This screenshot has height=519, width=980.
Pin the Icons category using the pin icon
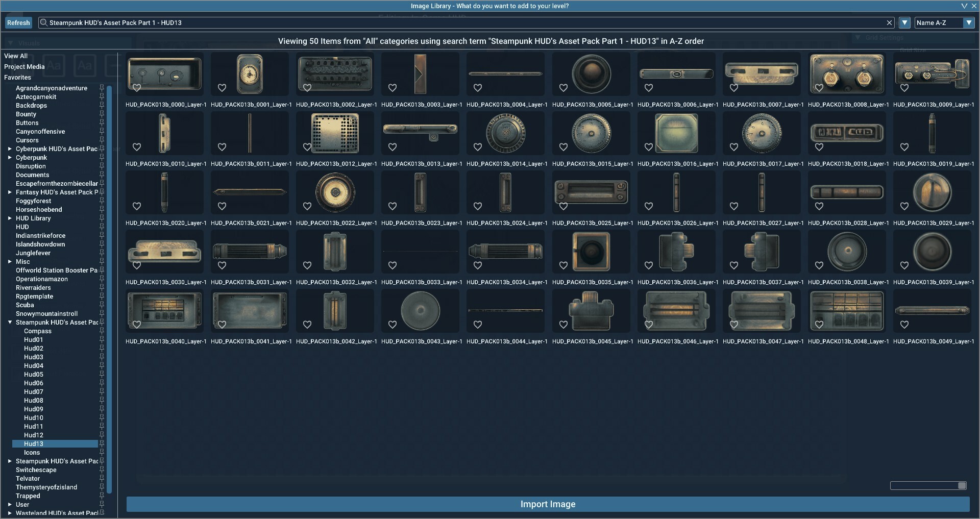[x=102, y=453]
